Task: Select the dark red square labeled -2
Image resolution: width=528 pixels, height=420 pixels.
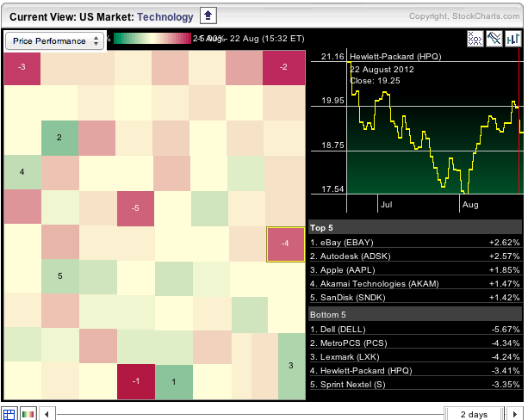Action: (x=284, y=67)
